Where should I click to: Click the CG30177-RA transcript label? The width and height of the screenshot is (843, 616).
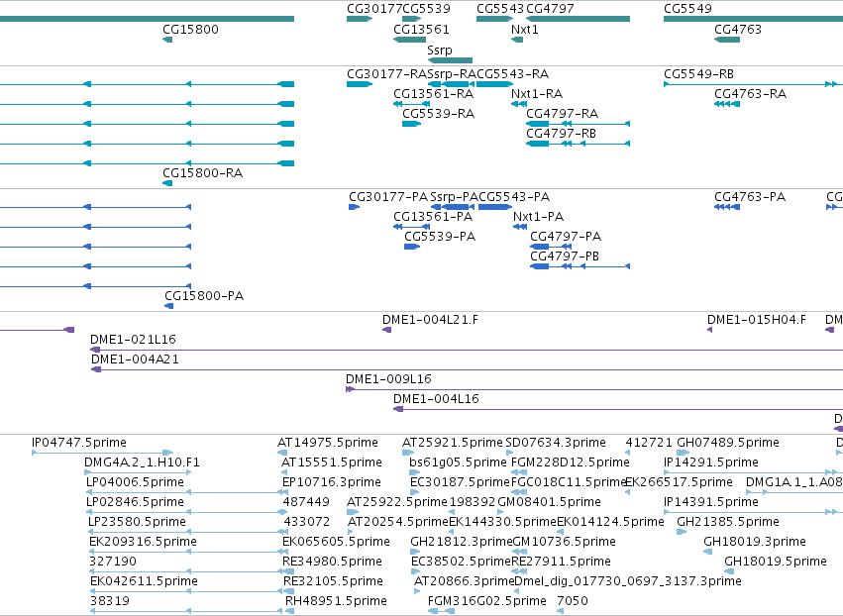click(387, 73)
